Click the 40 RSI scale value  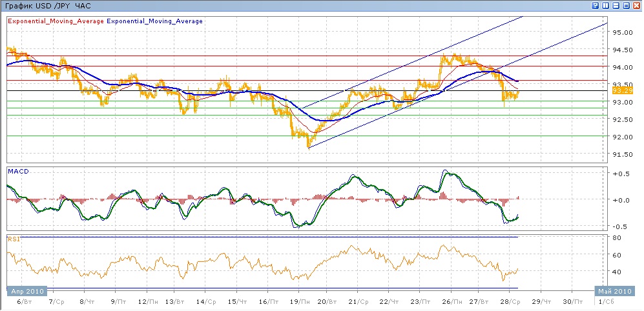pos(616,272)
